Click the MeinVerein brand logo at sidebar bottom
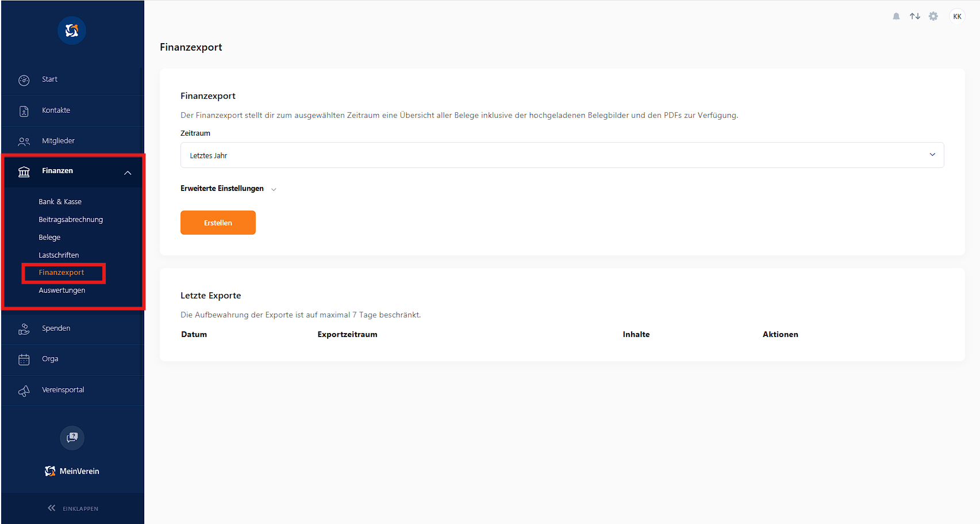Viewport: 980px width, 524px height. click(x=72, y=471)
